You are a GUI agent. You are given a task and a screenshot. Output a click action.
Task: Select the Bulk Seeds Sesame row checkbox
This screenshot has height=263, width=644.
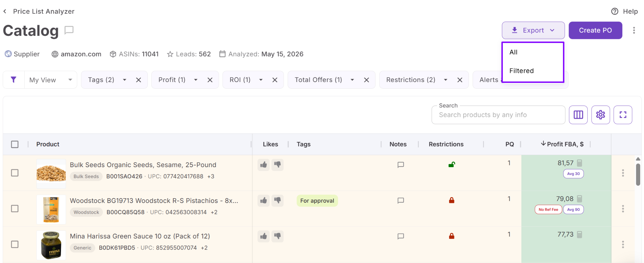coord(15,173)
